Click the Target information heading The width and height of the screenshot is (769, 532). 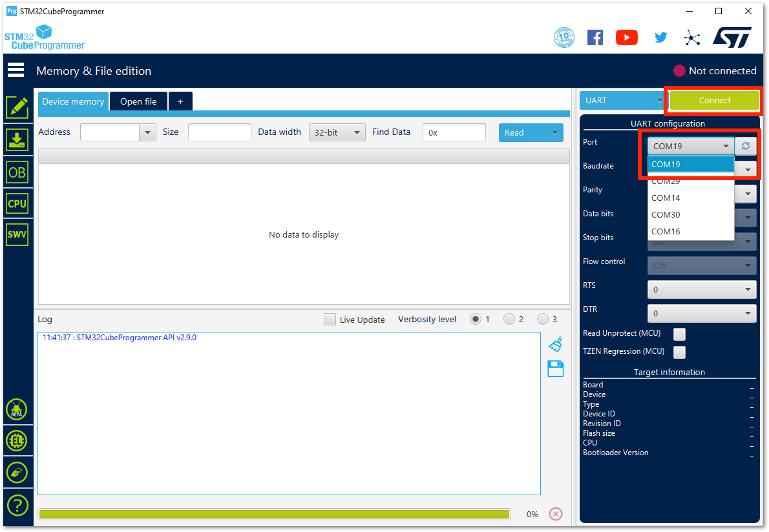click(x=669, y=373)
